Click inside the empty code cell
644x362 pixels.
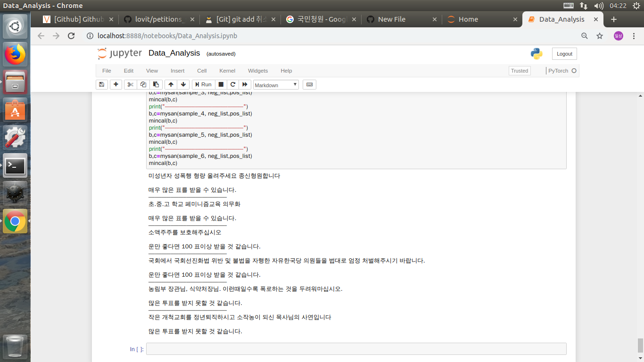coord(330,349)
